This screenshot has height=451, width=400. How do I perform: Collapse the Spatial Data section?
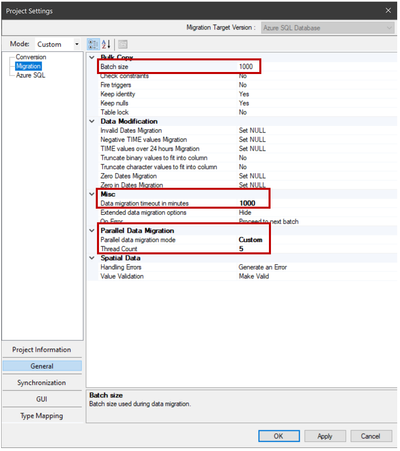coord(92,258)
